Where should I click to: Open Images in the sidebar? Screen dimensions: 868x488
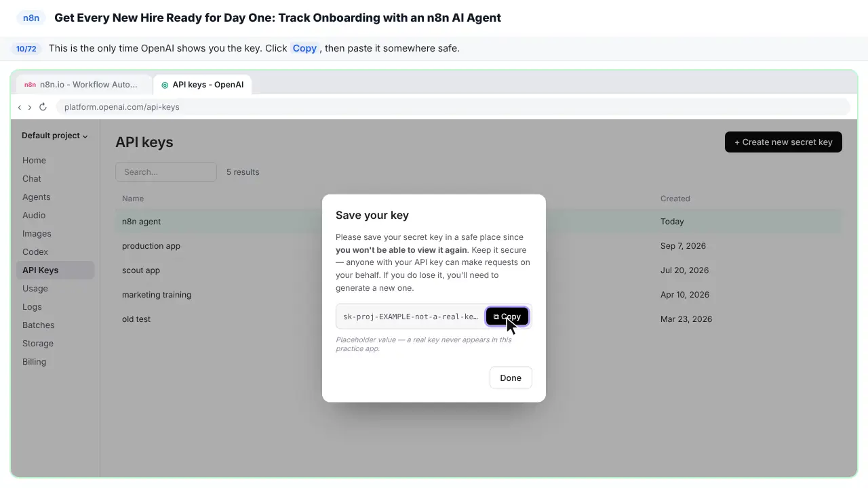pos(55,234)
